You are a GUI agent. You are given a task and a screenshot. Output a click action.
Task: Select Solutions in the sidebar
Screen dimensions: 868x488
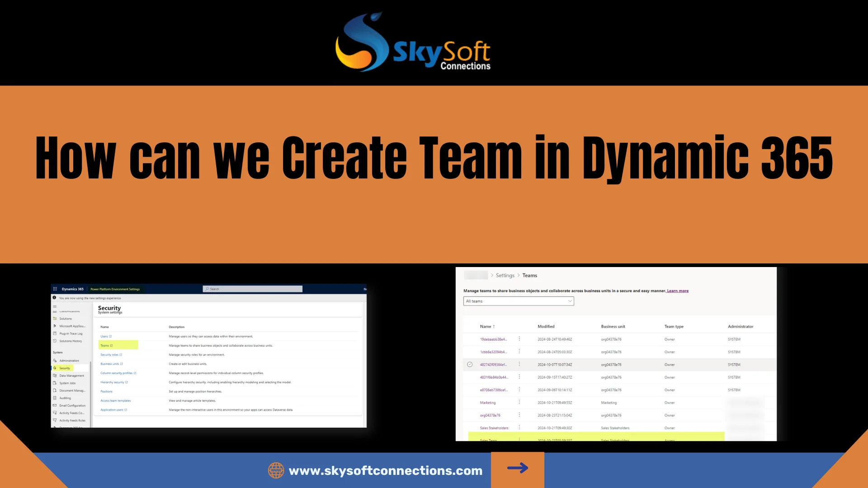click(x=66, y=319)
